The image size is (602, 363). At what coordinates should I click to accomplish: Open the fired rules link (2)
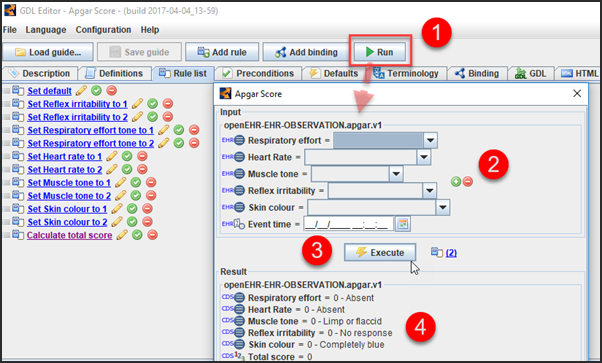(x=451, y=253)
